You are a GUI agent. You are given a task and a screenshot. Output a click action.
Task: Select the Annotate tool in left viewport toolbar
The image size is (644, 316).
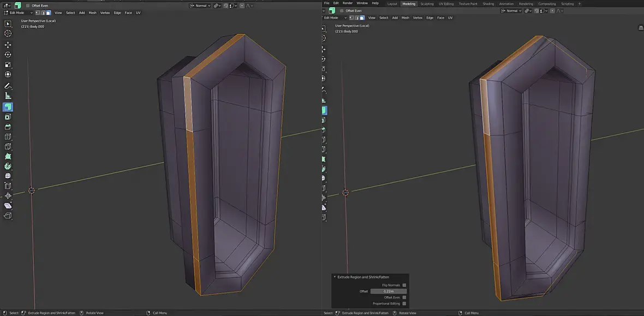[8, 86]
